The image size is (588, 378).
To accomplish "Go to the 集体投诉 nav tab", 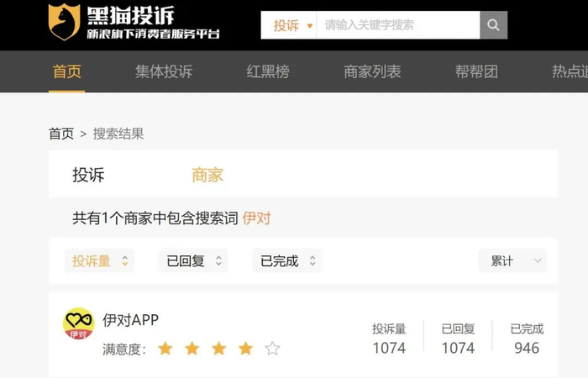I will [x=164, y=71].
